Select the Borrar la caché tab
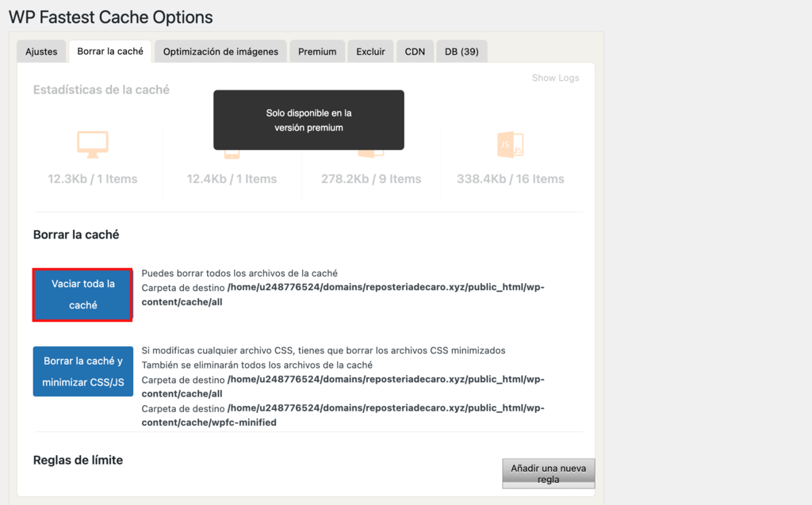Viewport: 812px width, 505px height. point(110,52)
